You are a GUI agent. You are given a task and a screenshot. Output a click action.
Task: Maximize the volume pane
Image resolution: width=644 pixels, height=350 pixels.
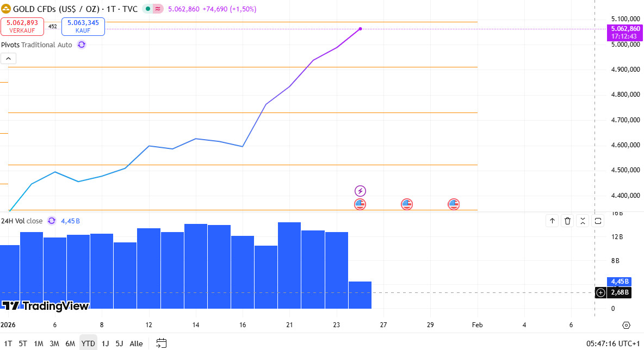point(598,221)
